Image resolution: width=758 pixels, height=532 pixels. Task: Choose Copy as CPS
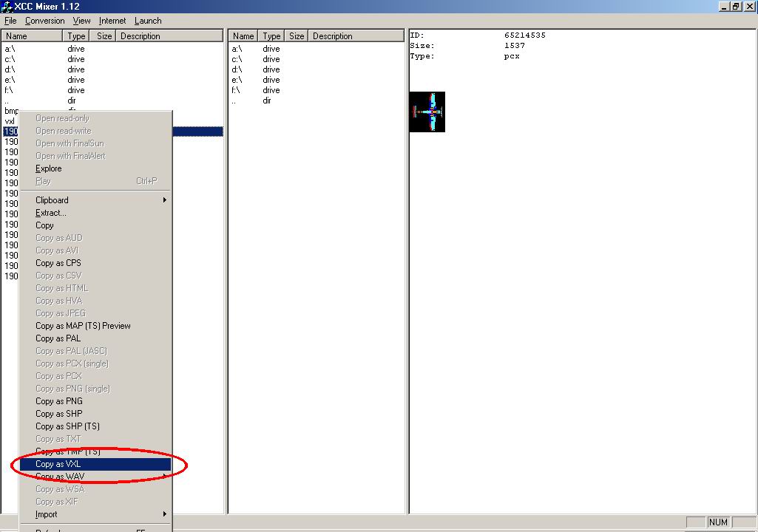95,263
